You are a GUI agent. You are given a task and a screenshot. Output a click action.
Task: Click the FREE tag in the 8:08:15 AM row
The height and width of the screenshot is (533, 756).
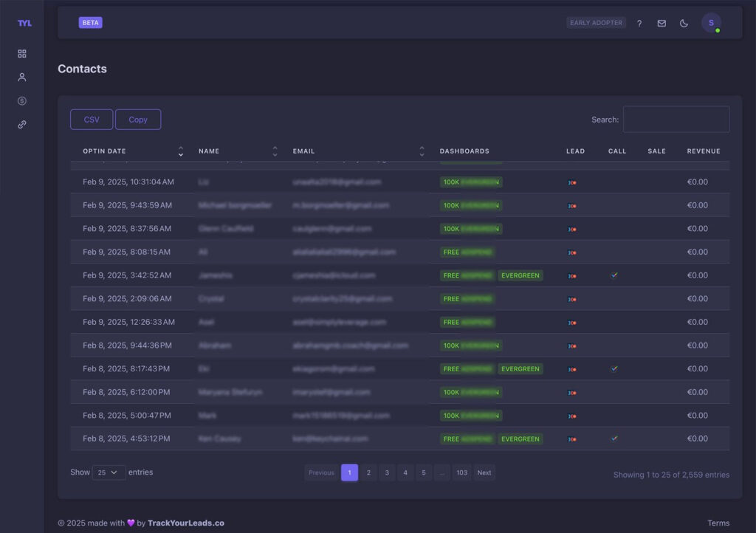point(467,252)
